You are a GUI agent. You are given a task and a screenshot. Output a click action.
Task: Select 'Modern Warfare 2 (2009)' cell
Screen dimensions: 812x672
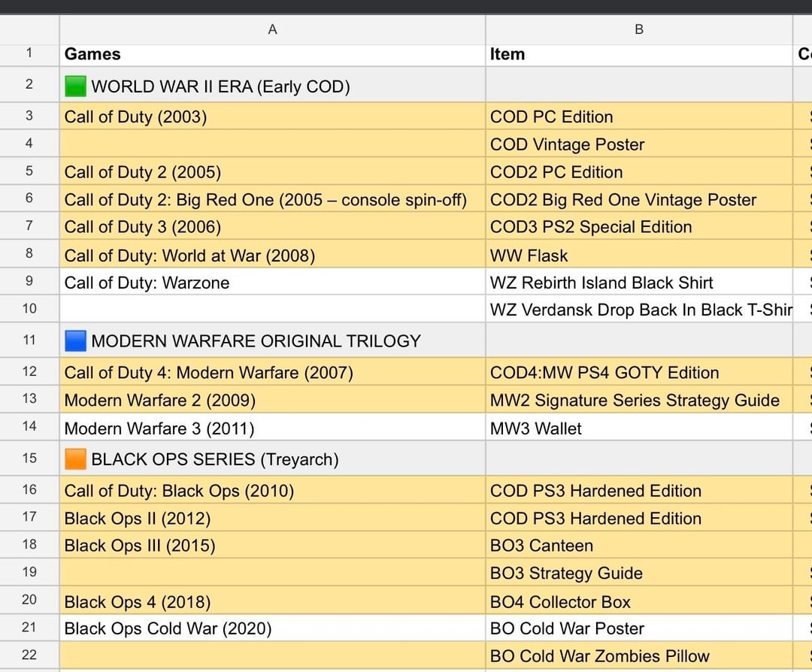pyautogui.click(x=272, y=400)
